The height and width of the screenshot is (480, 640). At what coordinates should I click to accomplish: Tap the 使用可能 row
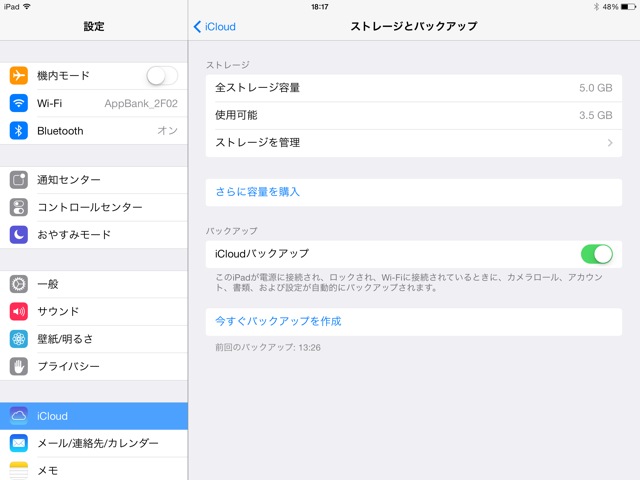(x=414, y=115)
